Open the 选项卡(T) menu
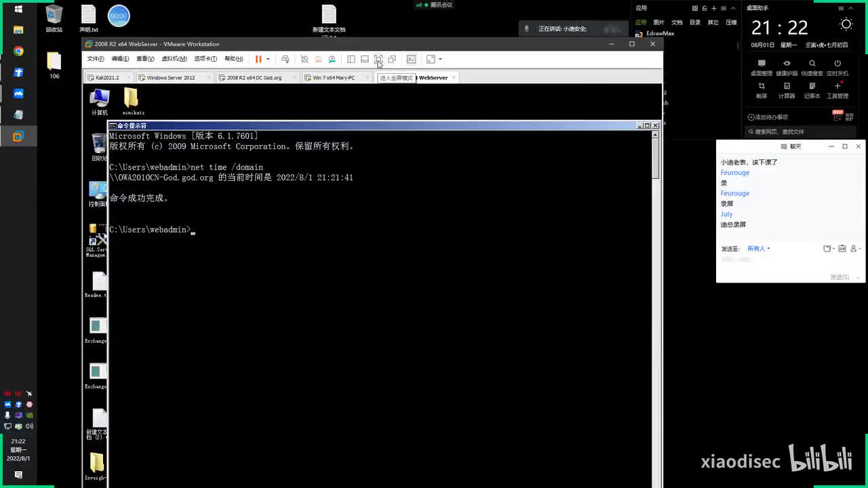The width and height of the screenshot is (868, 488). [205, 59]
